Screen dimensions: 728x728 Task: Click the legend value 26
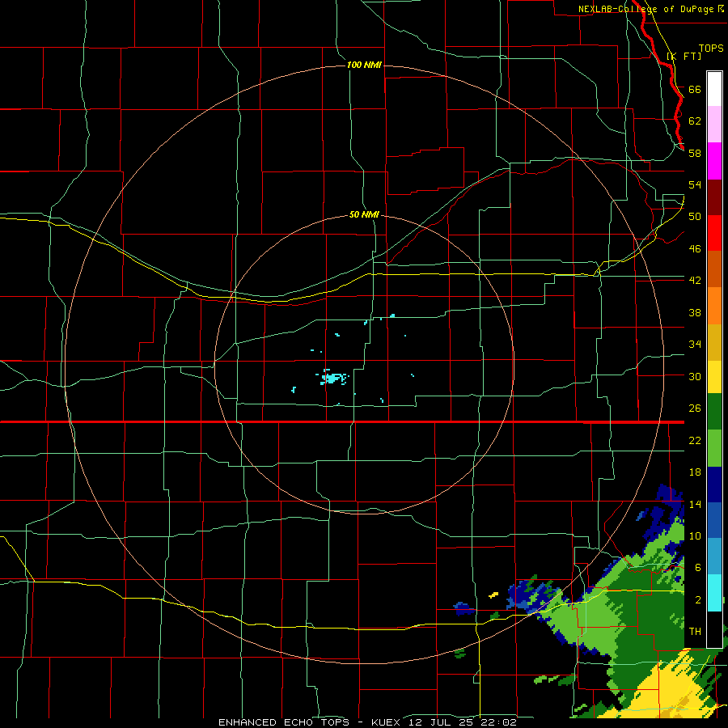[695, 408]
